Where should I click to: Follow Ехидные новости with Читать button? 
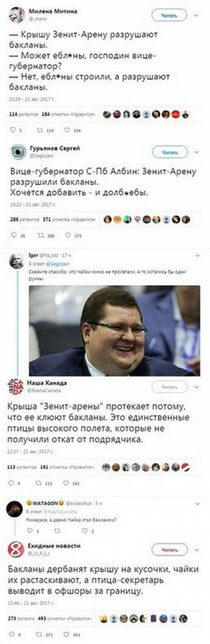pyautogui.click(x=169, y=550)
